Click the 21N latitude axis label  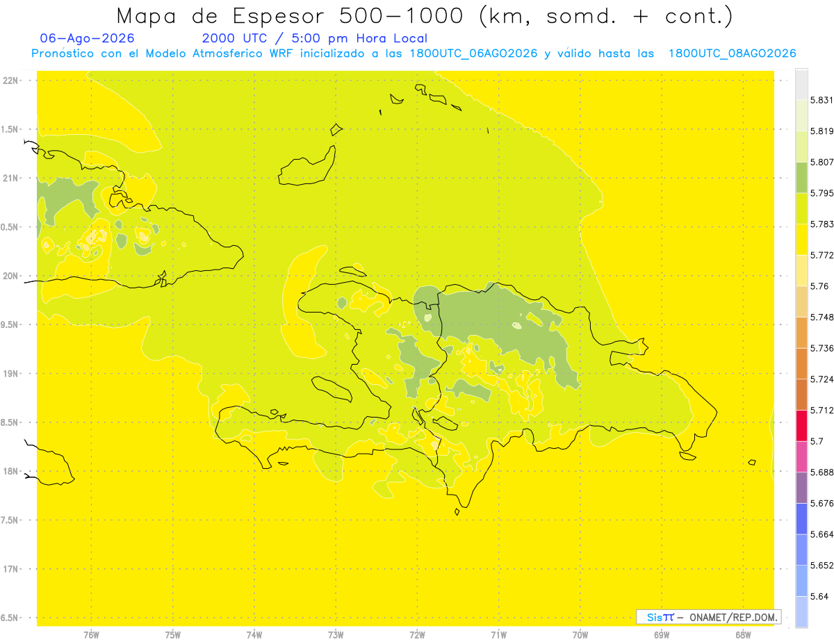coord(10,178)
